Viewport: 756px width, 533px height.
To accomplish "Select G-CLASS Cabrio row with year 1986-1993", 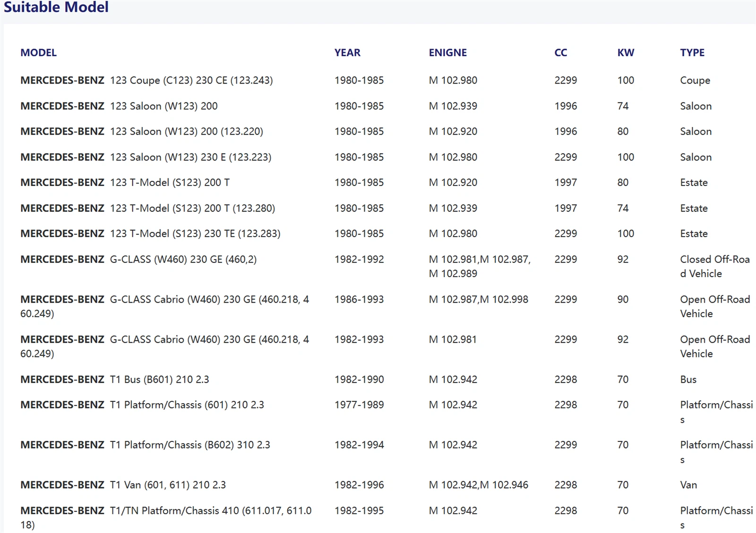I will point(164,306).
